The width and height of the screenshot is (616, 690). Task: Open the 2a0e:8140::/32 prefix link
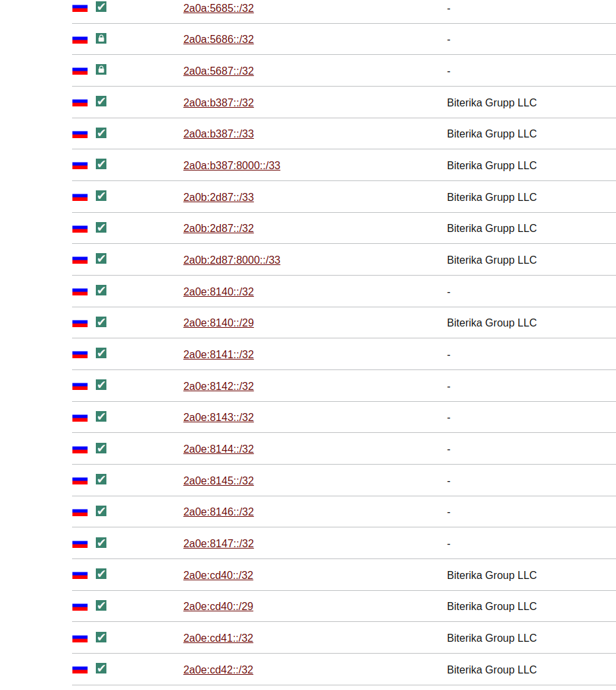(218, 291)
